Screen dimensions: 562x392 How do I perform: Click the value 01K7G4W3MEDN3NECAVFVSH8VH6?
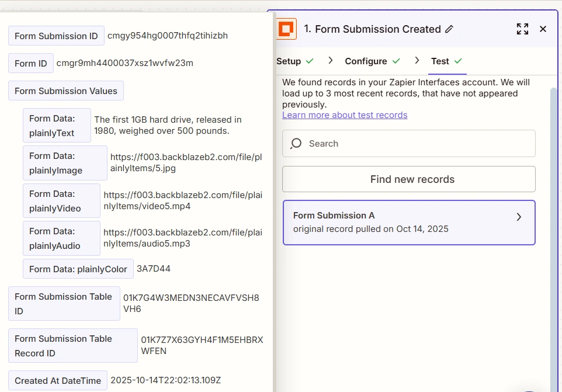pyautogui.click(x=191, y=303)
